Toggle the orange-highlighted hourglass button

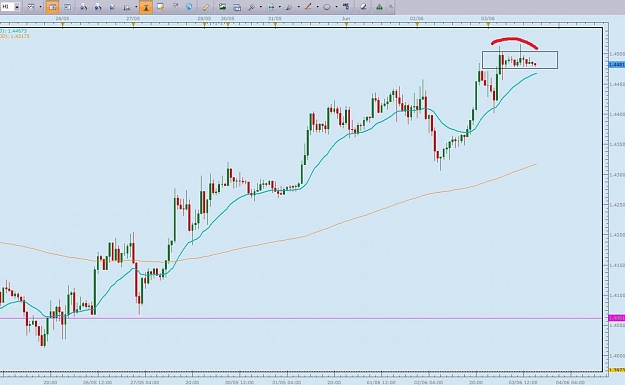[146, 7]
